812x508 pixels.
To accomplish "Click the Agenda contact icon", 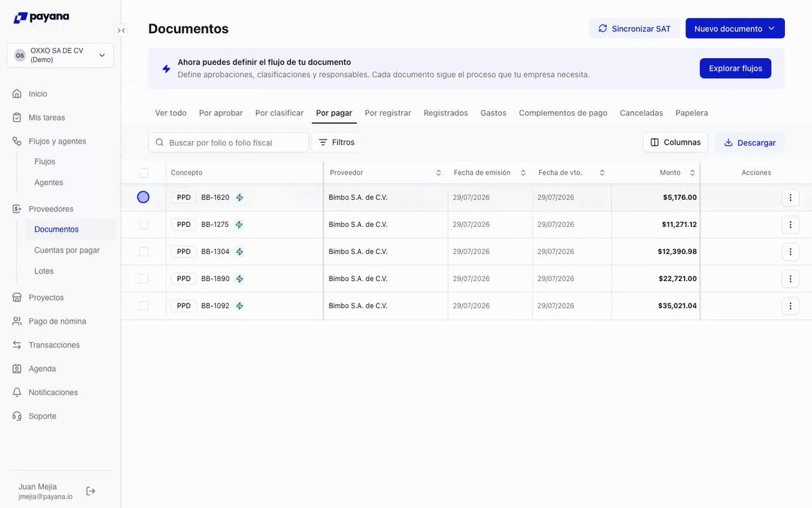I will coord(17,368).
